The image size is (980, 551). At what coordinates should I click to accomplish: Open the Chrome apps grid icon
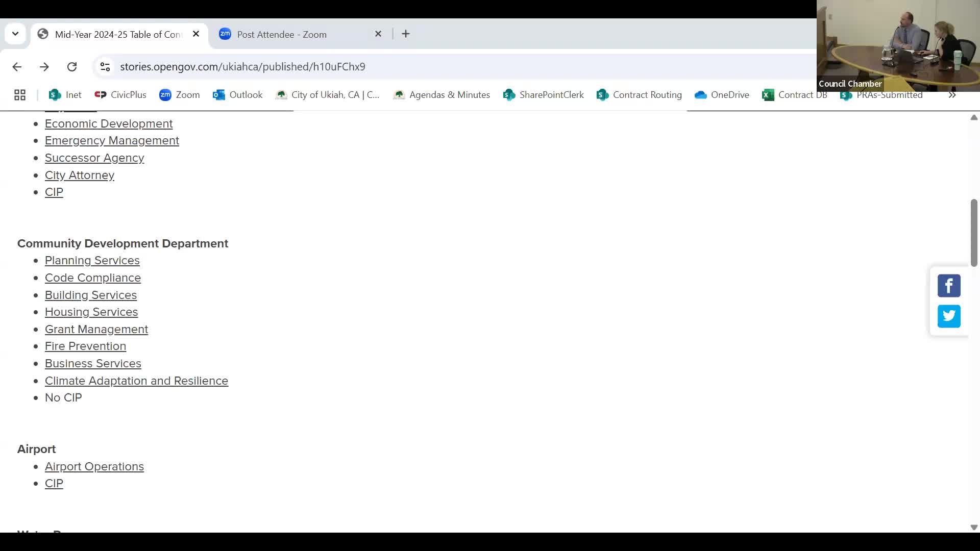pos(20,95)
